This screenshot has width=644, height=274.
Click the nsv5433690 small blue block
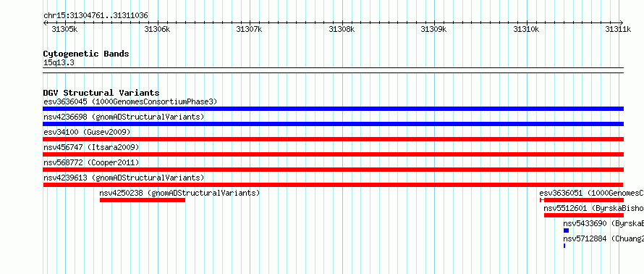point(566,231)
